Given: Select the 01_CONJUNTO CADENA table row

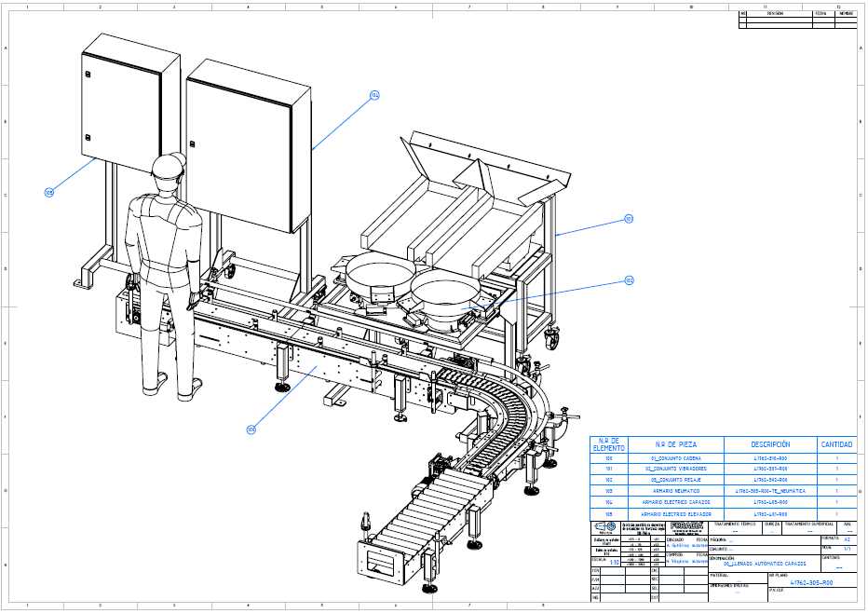Looking at the screenshot, I should point(675,458).
